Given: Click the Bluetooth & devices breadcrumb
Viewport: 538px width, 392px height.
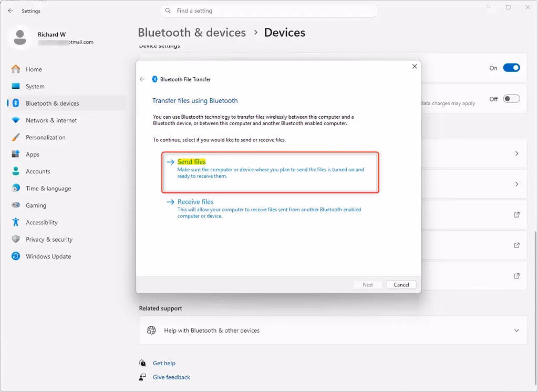Looking at the screenshot, I should pyautogui.click(x=192, y=32).
